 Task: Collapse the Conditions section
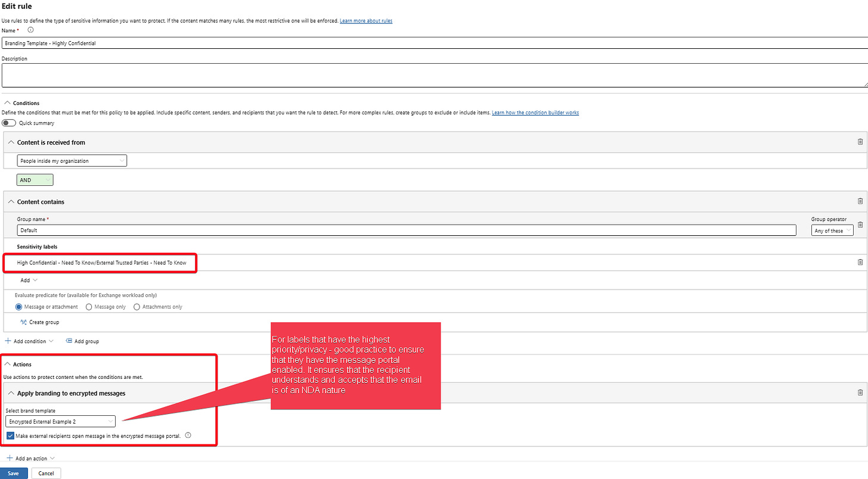click(7, 103)
